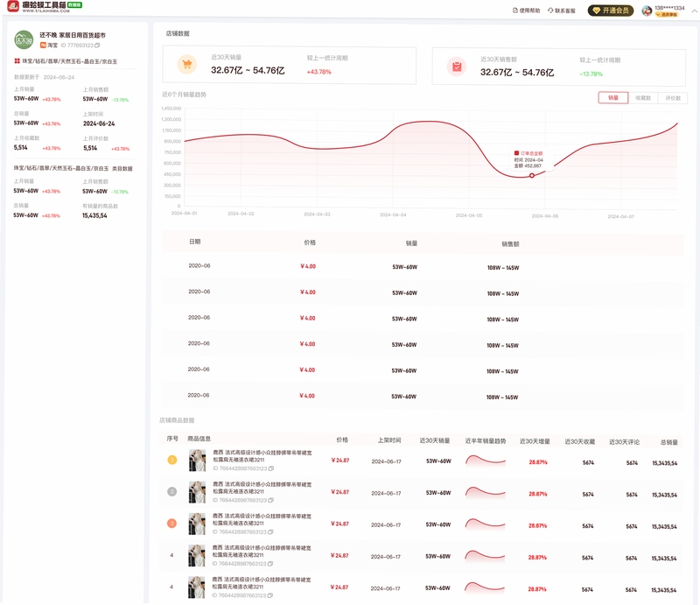The width and height of the screenshot is (700, 605).
Task: Click the red toolbox logo icon
Action: point(13,6)
